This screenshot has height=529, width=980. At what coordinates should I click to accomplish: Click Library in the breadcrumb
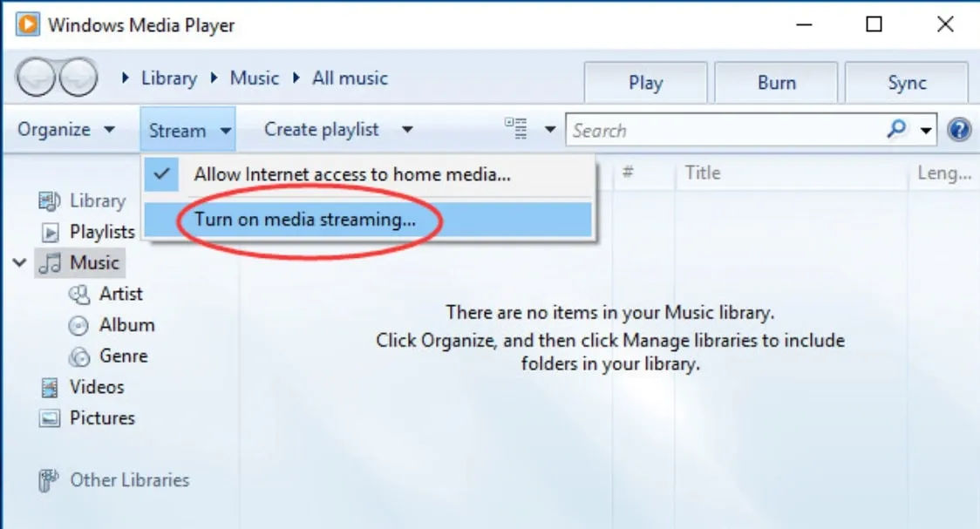pyautogui.click(x=169, y=78)
